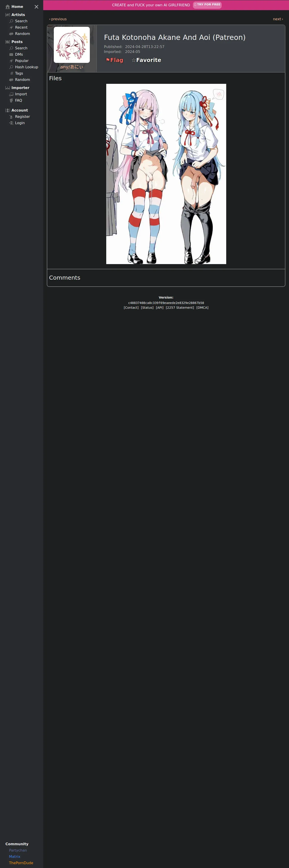The image size is (289, 868).
Task: Click the Comments heading
Action: [65, 278]
